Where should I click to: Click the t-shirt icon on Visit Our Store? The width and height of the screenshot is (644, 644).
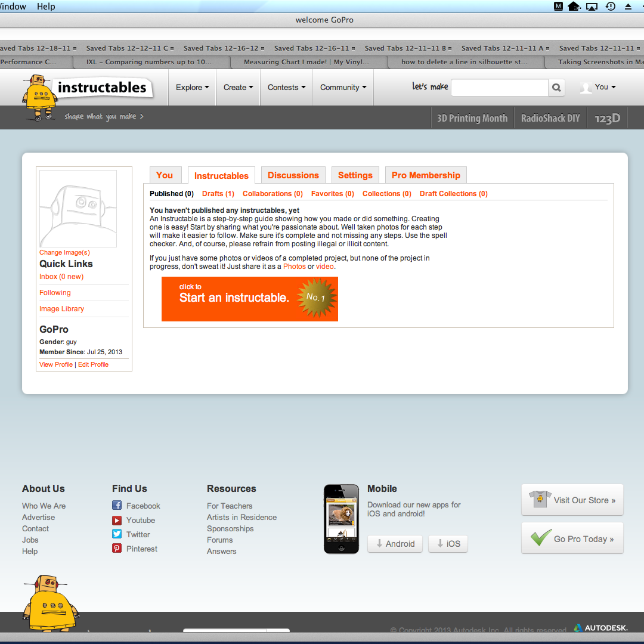point(540,499)
